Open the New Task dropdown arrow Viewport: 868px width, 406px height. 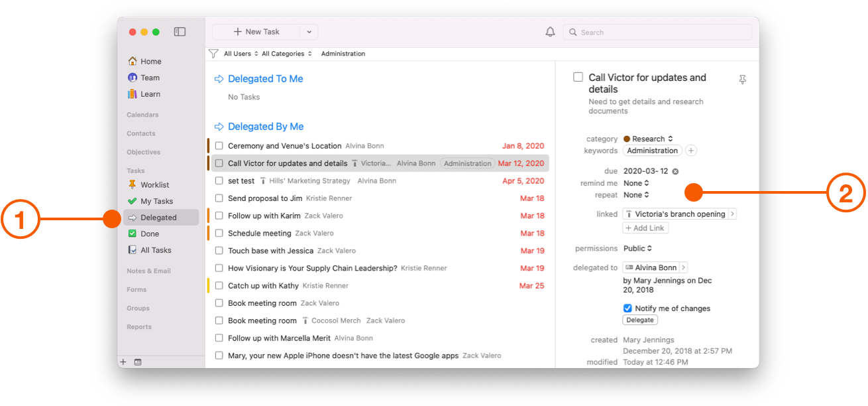309,31
